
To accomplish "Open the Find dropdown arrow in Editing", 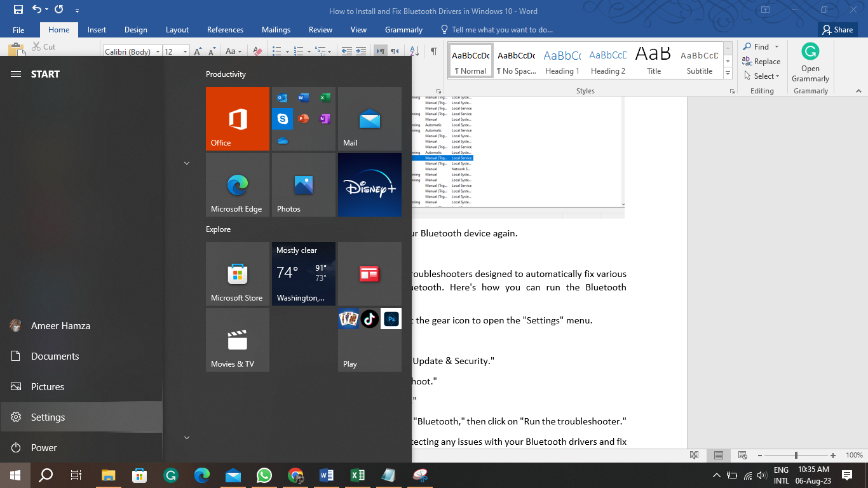I will tap(776, 47).
